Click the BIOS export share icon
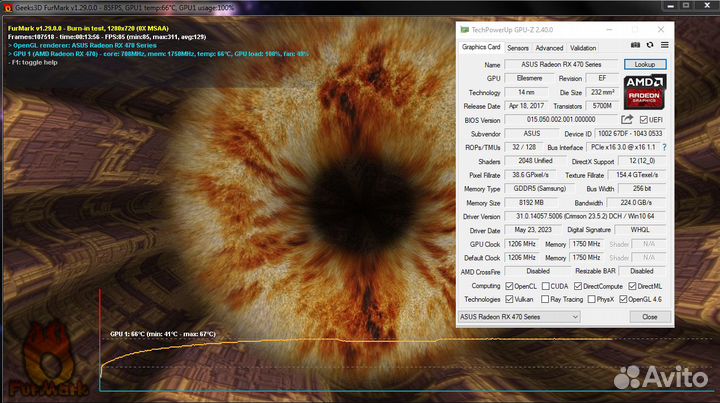 pos(627,119)
